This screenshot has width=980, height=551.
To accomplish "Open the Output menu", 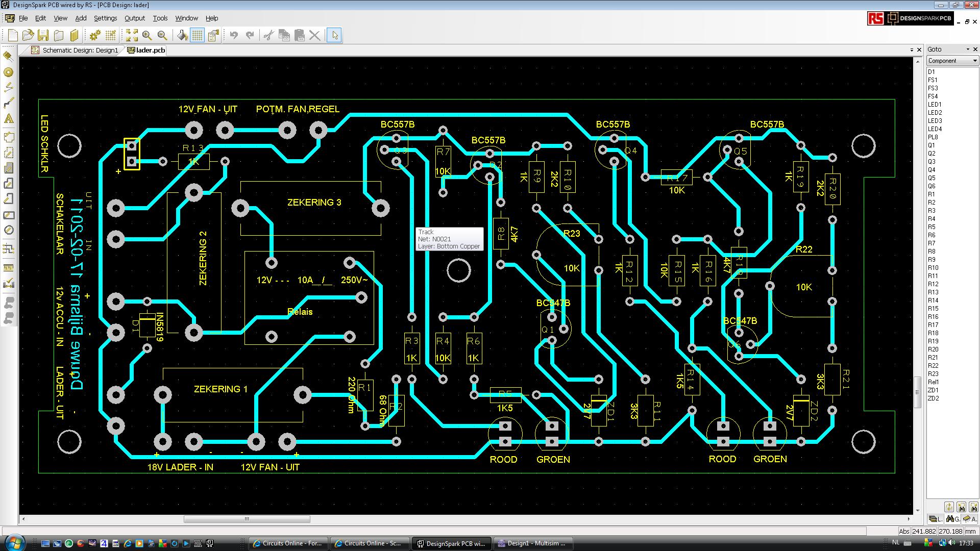I will click(134, 18).
